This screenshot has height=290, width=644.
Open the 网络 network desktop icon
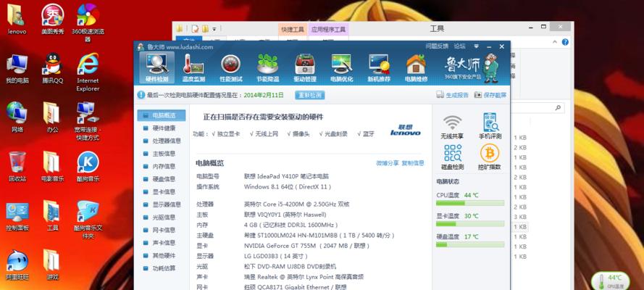17,117
